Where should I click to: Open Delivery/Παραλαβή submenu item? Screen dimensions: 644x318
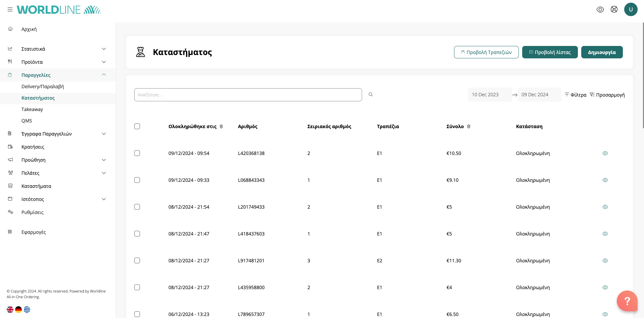[43, 87]
